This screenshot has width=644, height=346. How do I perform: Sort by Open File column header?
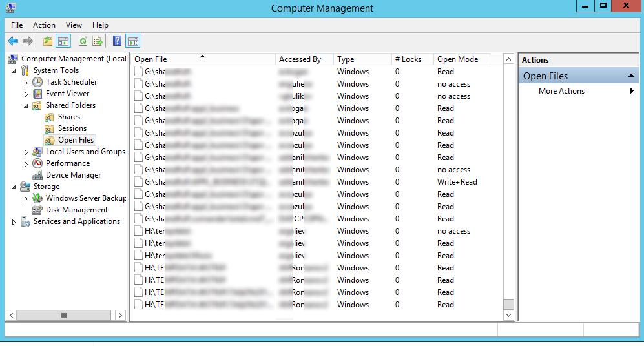(x=203, y=59)
